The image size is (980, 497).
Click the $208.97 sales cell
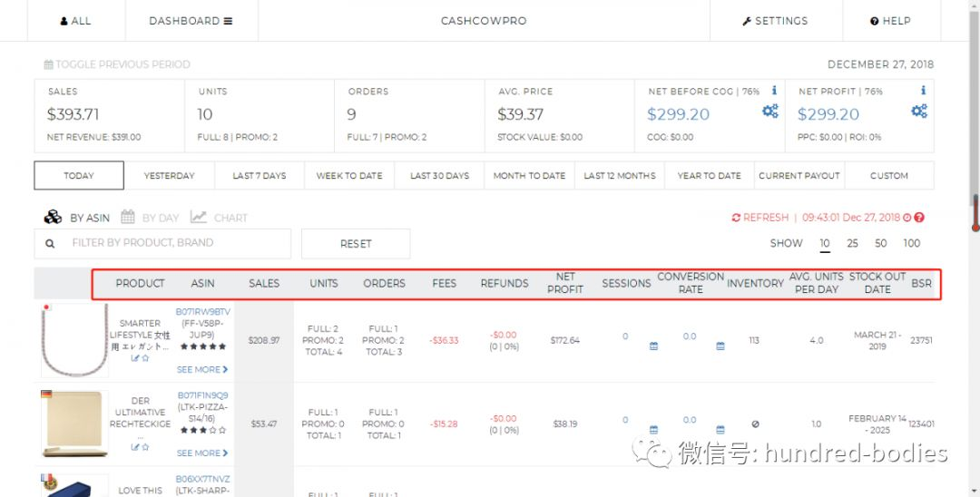(x=264, y=340)
